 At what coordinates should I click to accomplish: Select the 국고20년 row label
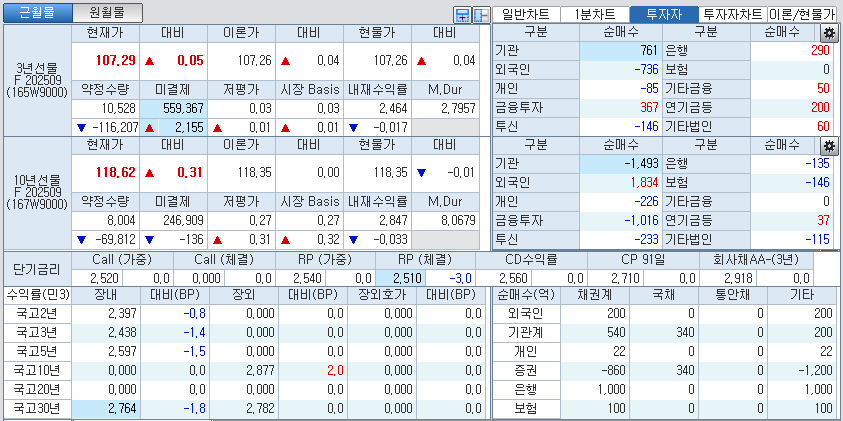click(37, 389)
